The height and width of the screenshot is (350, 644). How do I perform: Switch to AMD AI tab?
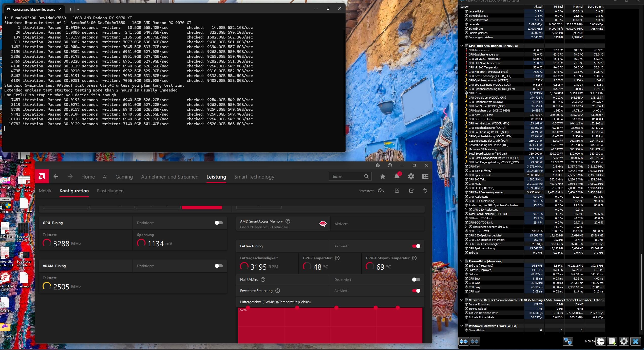105,177
